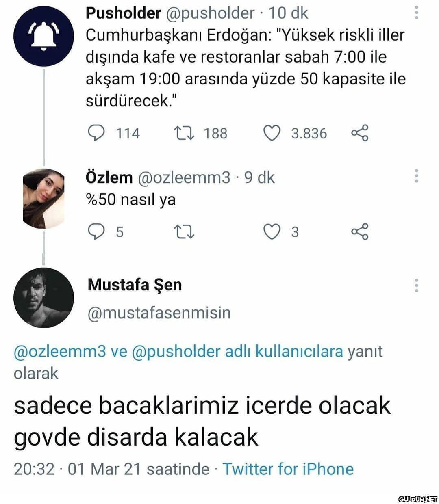Open the @mustafasenmisin handle
This screenshot has height=504, width=439.
pyautogui.click(x=159, y=313)
